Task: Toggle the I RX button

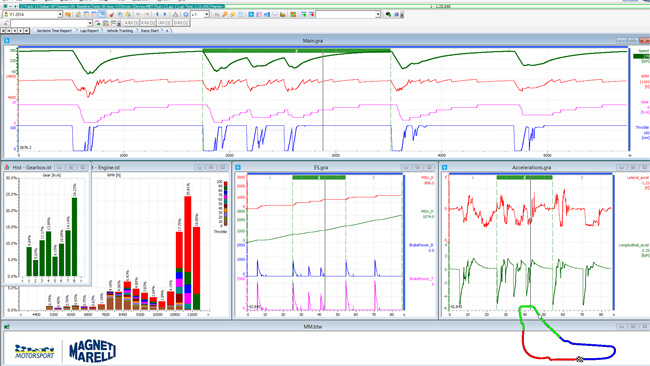Action: pyautogui.click(x=163, y=23)
